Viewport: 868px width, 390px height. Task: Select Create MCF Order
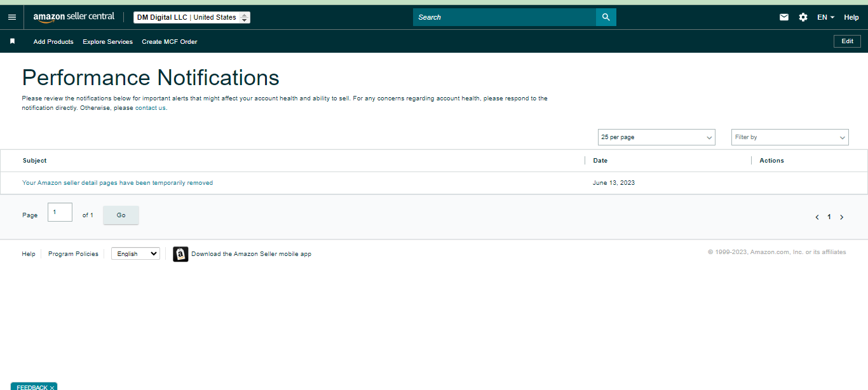click(x=170, y=42)
